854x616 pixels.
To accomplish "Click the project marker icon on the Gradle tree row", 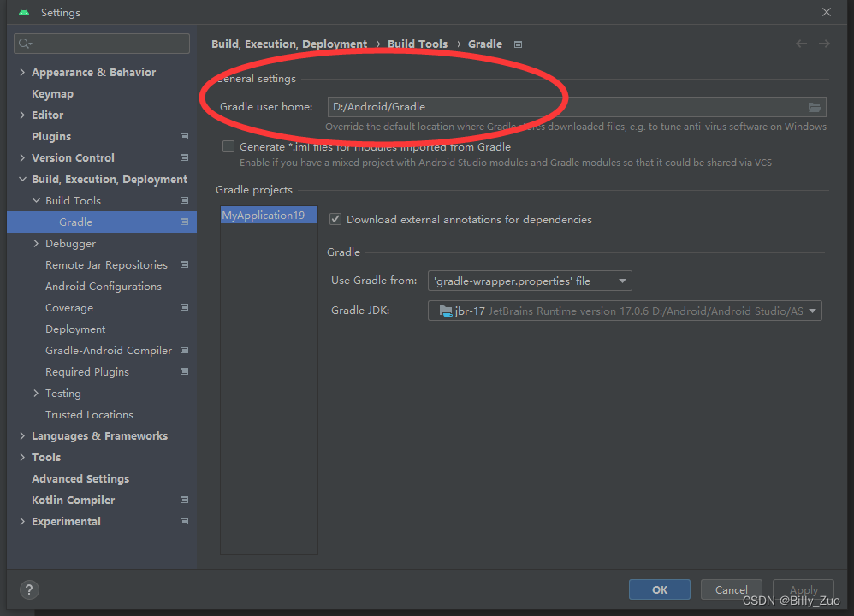I will coord(184,222).
